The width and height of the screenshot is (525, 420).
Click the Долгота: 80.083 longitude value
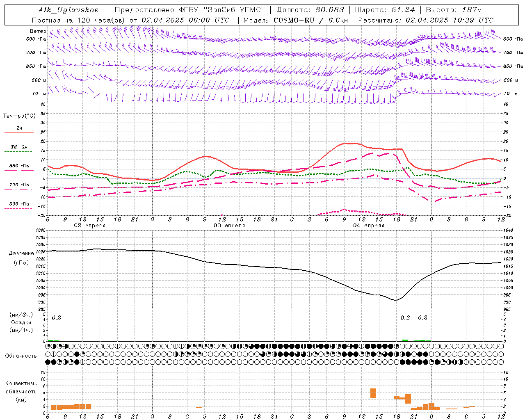tap(310, 10)
